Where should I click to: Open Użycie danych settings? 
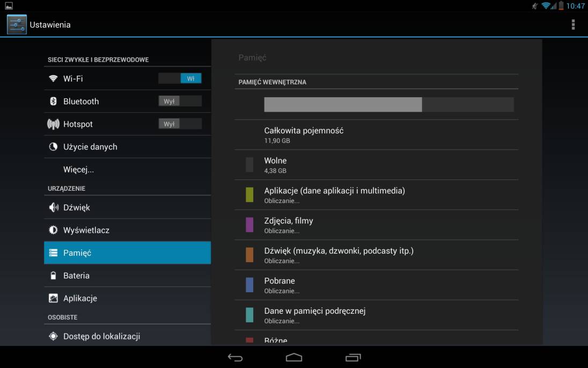pyautogui.click(x=128, y=147)
